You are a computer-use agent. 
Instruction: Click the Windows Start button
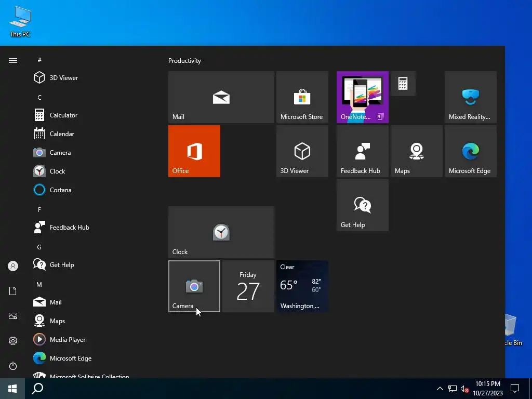(x=12, y=389)
